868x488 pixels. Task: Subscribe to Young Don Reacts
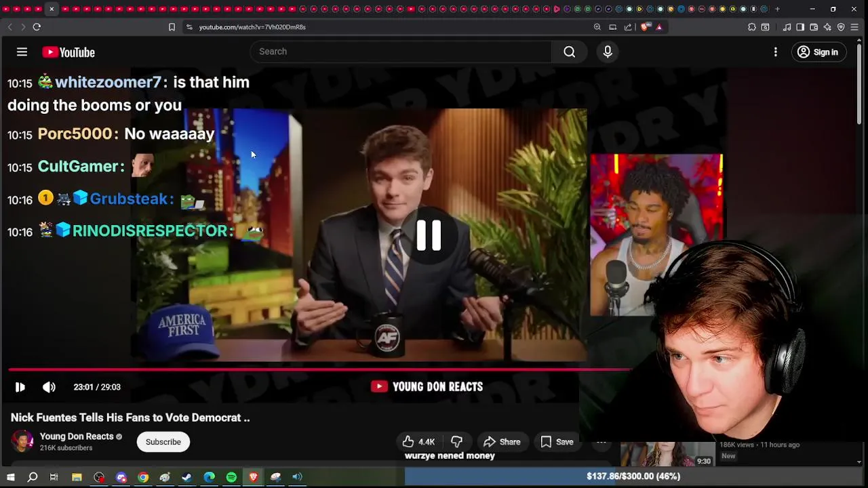tap(163, 442)
